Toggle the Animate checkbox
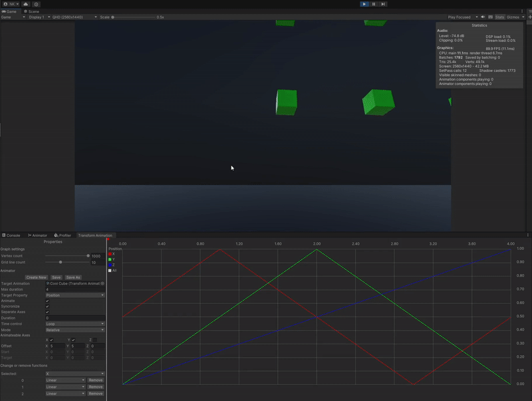532x401 pixels. [47, 301]
